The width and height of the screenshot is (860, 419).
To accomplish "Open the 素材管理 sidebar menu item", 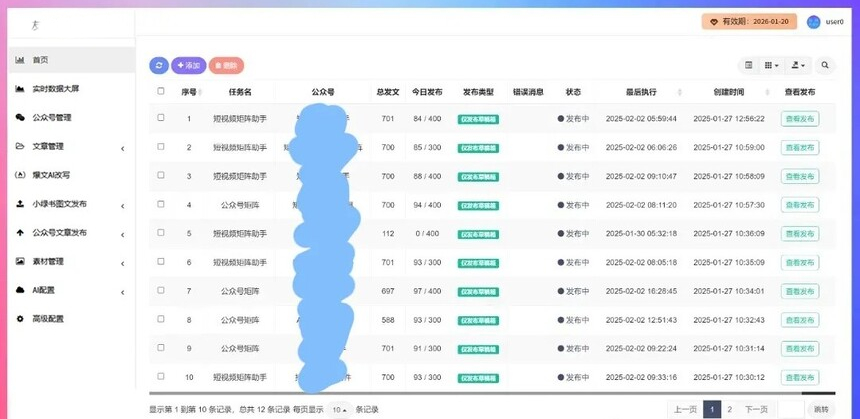I will coord(48,262).
